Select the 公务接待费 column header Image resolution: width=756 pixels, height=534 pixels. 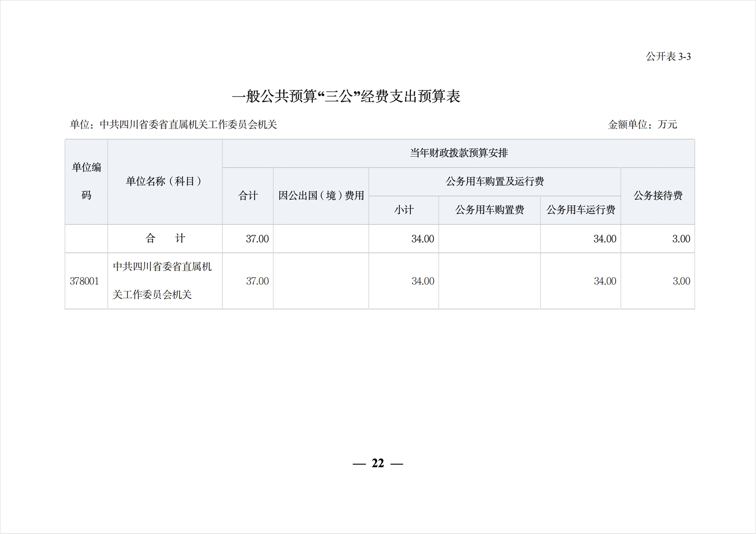click(x=657, y=196)
